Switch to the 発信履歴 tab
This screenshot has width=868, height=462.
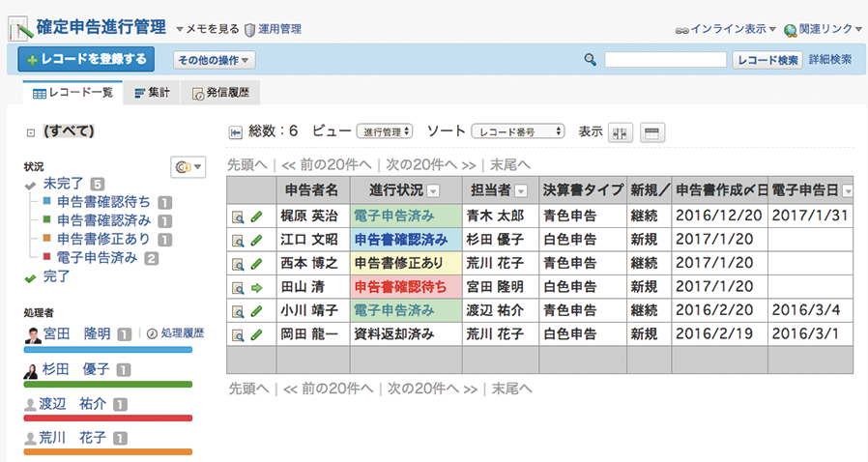click(x=220, y=93)
